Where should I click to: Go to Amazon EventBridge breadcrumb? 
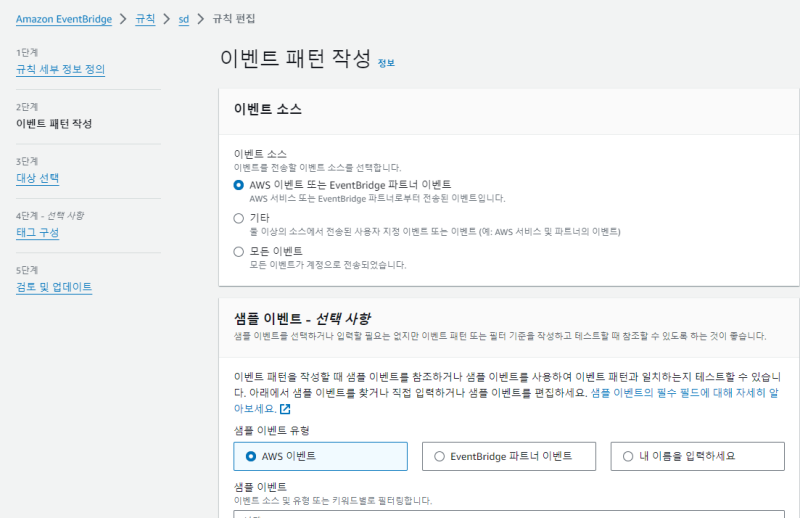tap(63, 19)
